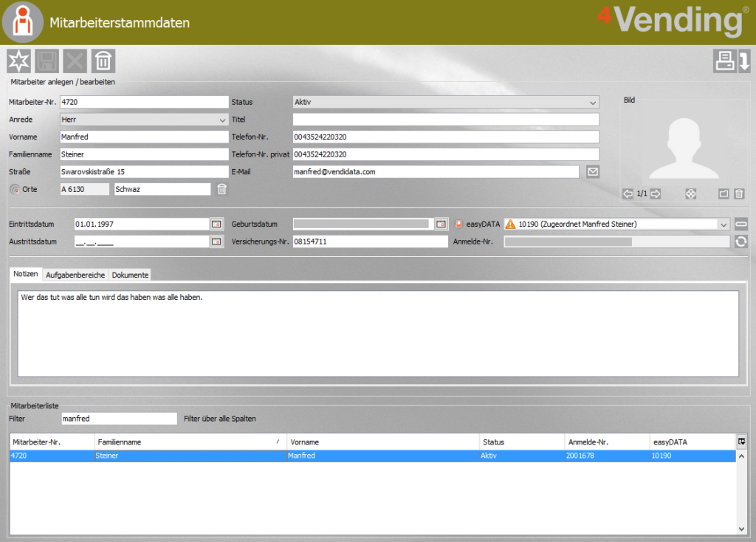The height and width of the screenshot is (542, 756).
Task: Click the trash icon next to Schwaz
Action: tap(221, 189)
